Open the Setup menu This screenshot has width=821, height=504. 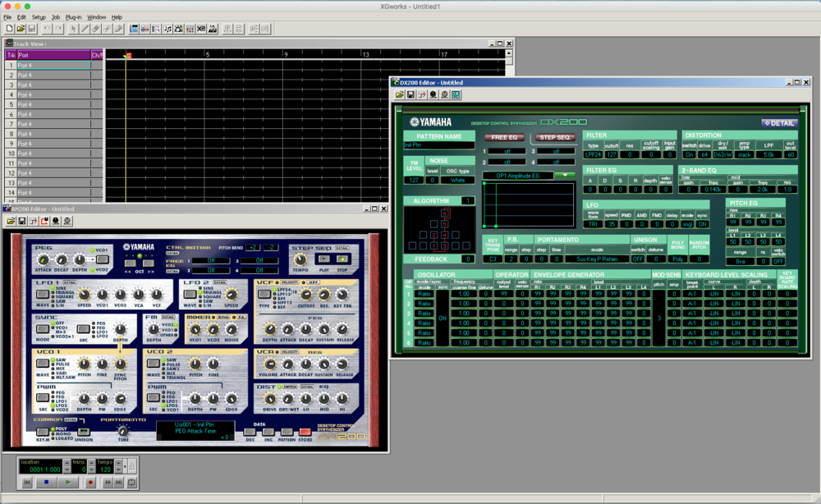point(39,16)
